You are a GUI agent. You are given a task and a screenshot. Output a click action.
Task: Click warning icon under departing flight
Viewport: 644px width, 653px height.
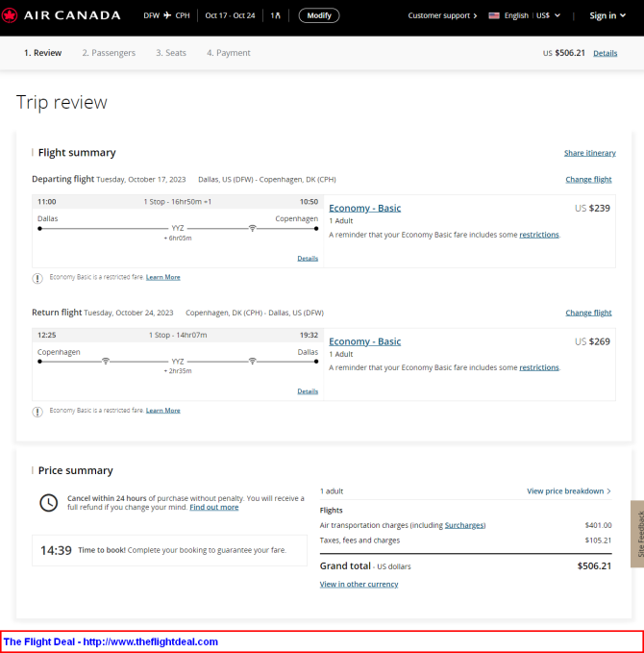(37, 278)
